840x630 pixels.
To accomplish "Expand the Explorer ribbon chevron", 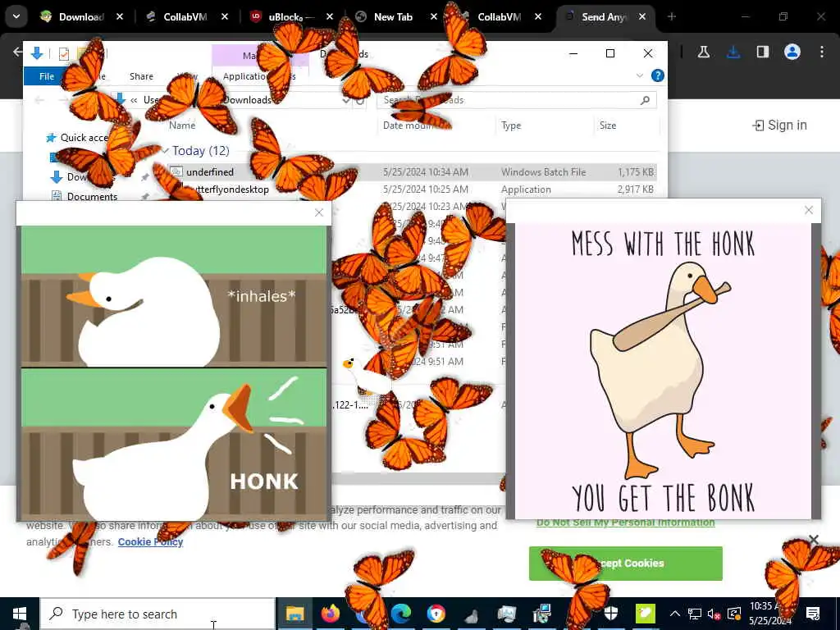I will 639,75.
